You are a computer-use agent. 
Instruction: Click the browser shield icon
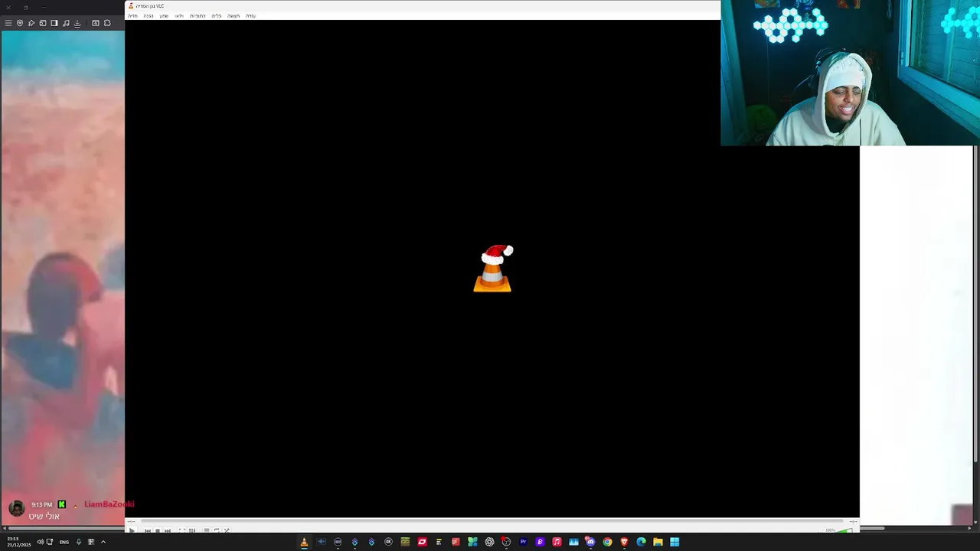[20, 23]
